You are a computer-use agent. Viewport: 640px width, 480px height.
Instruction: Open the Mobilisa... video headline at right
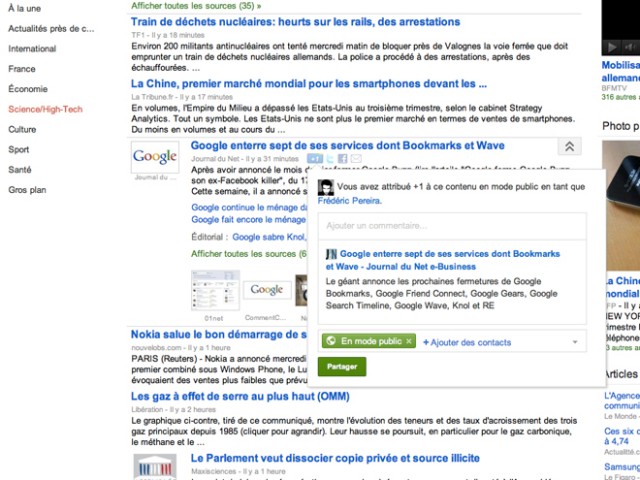621,71
